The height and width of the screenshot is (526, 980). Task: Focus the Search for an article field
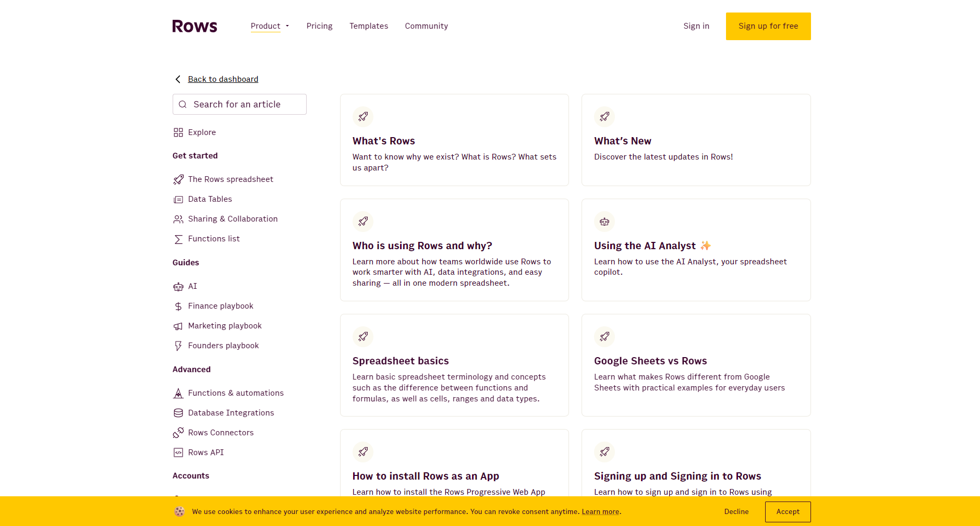pos(239,104)
